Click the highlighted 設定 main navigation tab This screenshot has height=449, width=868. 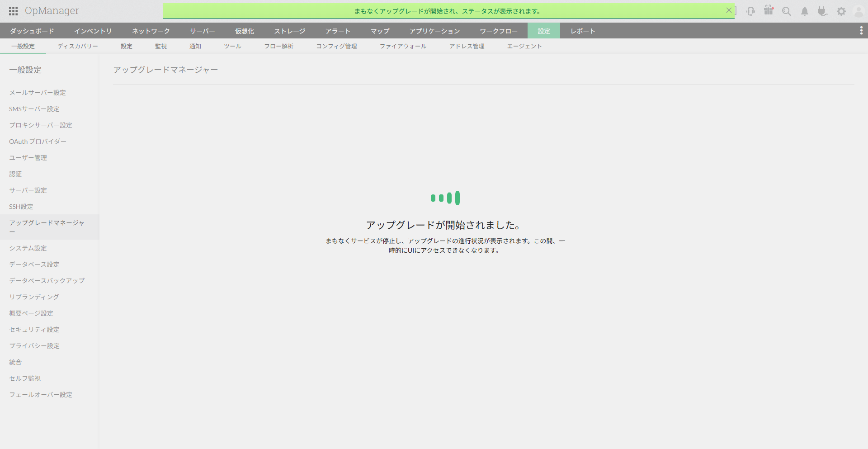[544, 31]
